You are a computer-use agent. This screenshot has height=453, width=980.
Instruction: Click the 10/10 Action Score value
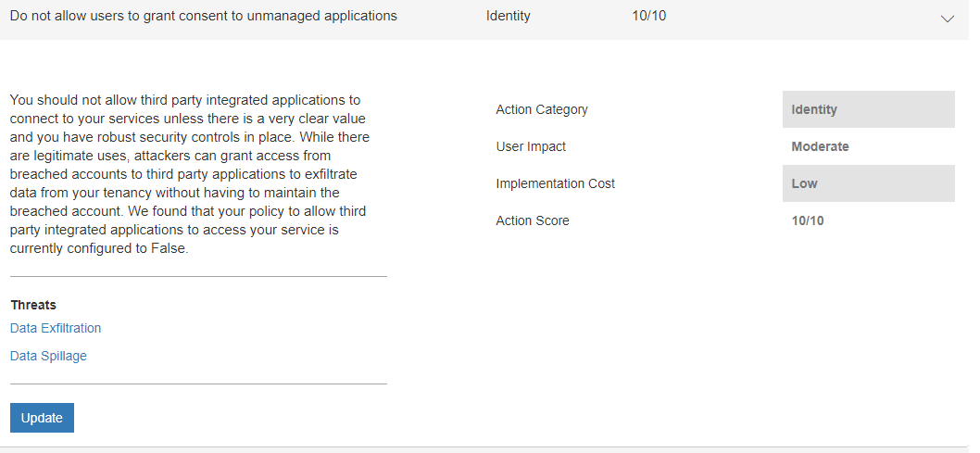point(807,220)
